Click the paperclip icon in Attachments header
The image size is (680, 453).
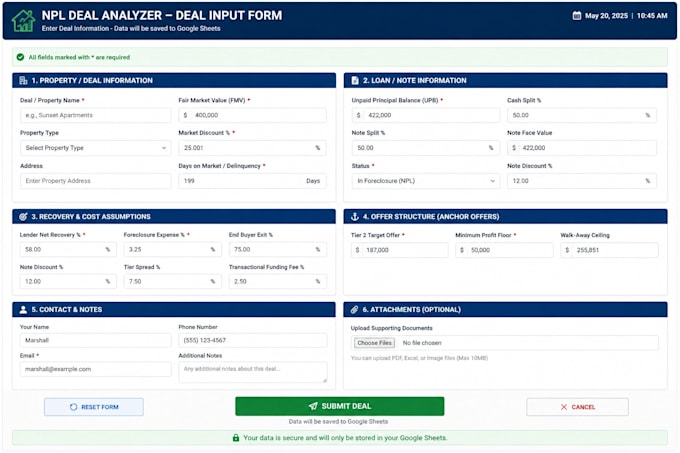coord(355,310)
